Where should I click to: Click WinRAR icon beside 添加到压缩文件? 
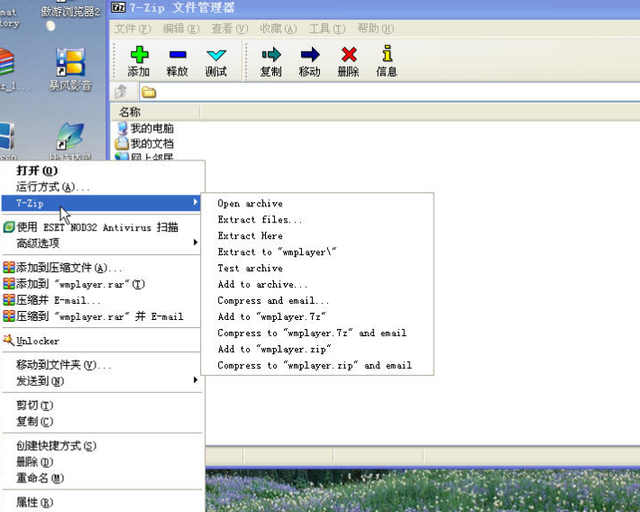coord(9,267)
